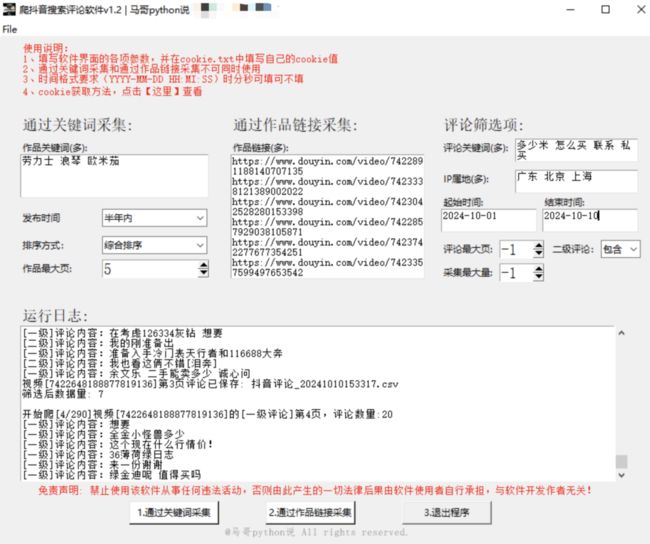Click log line 准备入手冷门表天行者和116688大奔
650x544 pixels.
tap(153, 354)
